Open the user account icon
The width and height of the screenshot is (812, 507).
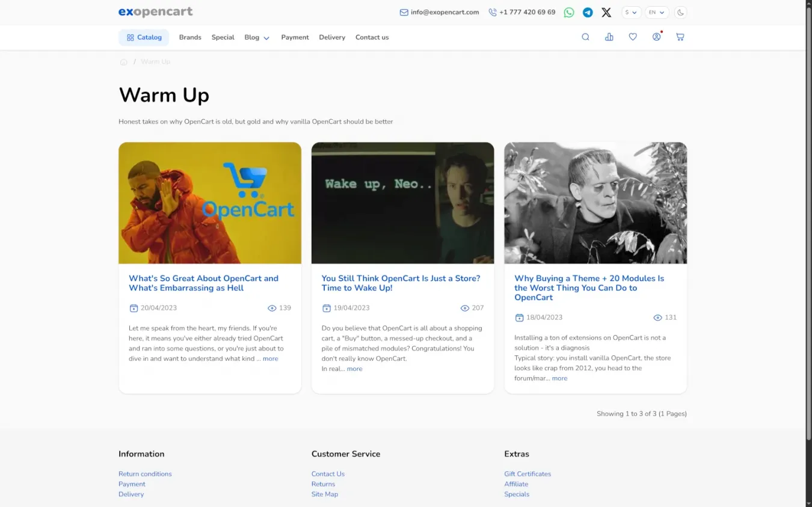(x=656, y=37)
